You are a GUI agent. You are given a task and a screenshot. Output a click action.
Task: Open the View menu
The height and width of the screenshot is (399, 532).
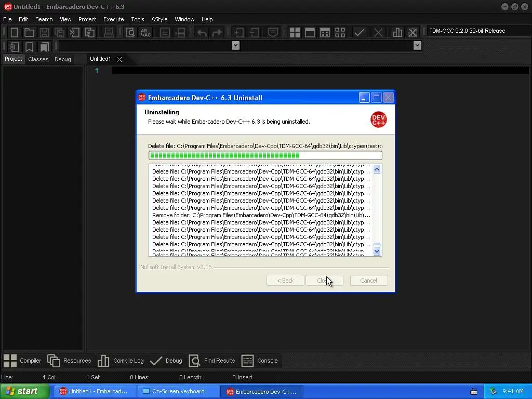[x=65, y=19]
